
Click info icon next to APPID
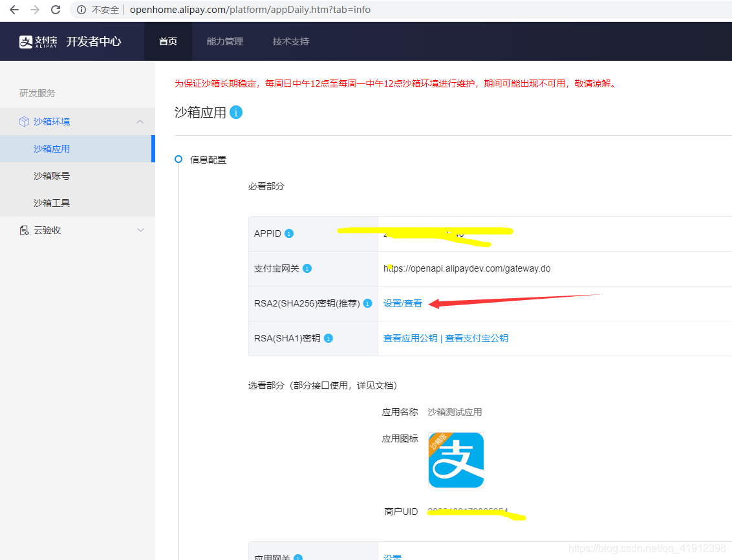[289, 234]
